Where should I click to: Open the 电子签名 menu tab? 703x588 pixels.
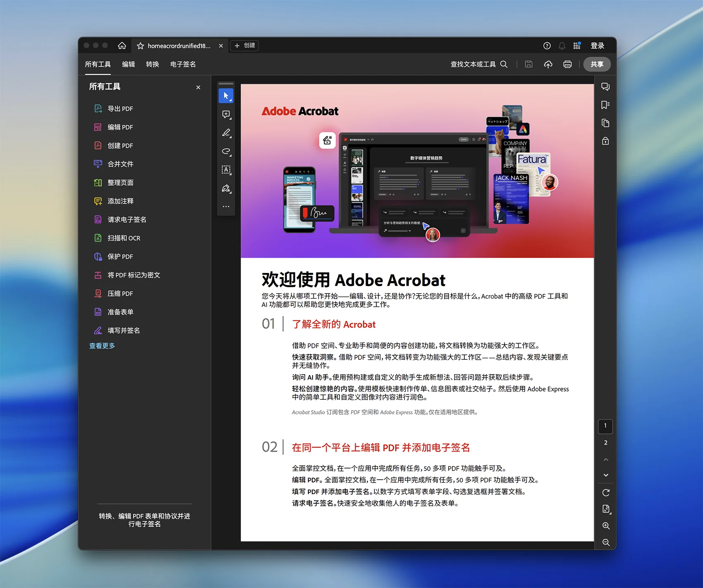183,65
